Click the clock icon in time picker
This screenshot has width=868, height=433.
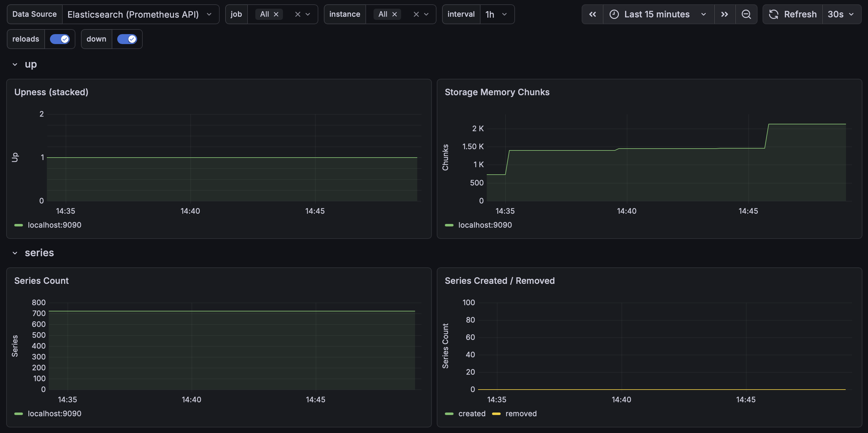click(614, 14)
